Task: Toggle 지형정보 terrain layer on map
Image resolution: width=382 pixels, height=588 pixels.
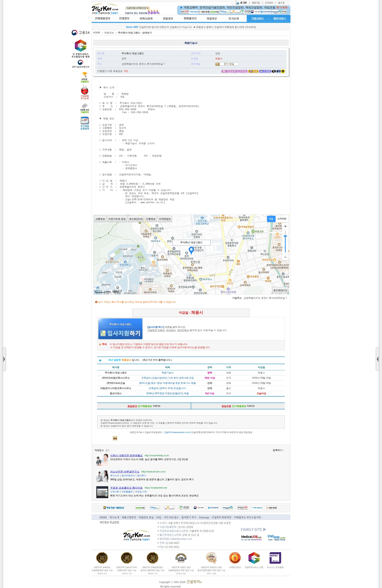Action: pyautogui.click(x=151, y=219)
